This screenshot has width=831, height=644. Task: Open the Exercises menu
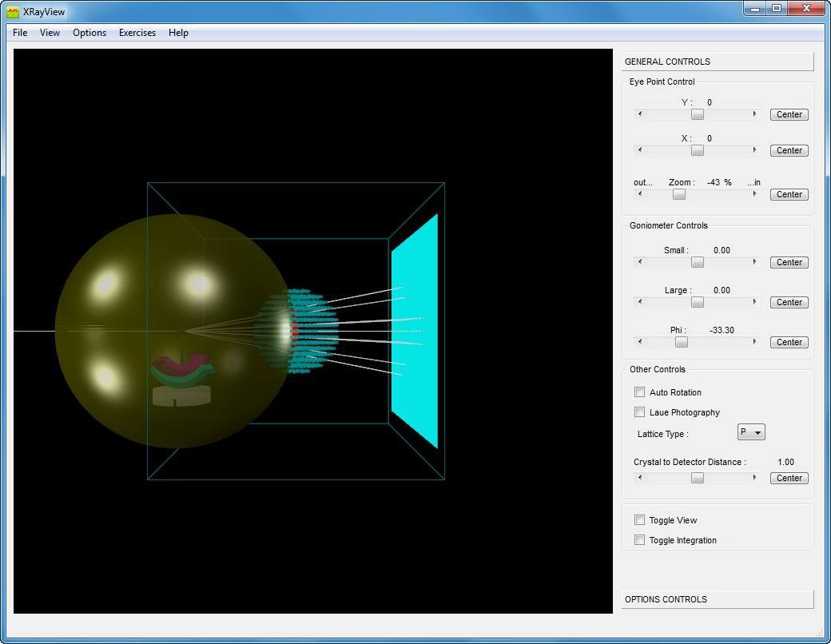137,33
